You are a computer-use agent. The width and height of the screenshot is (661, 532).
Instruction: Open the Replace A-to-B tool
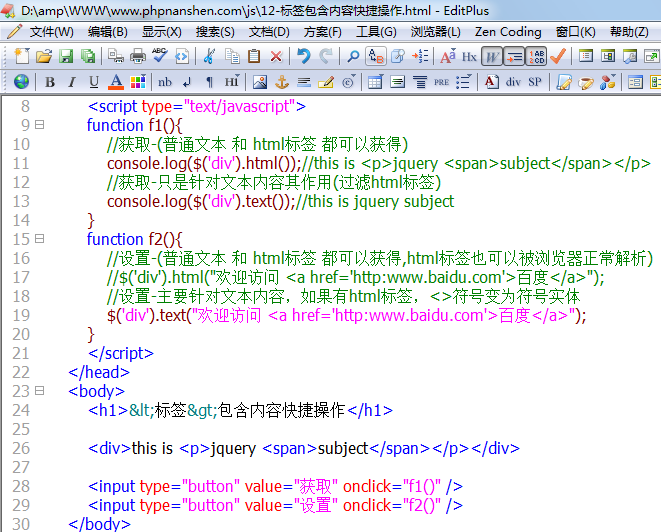(376, 56)
